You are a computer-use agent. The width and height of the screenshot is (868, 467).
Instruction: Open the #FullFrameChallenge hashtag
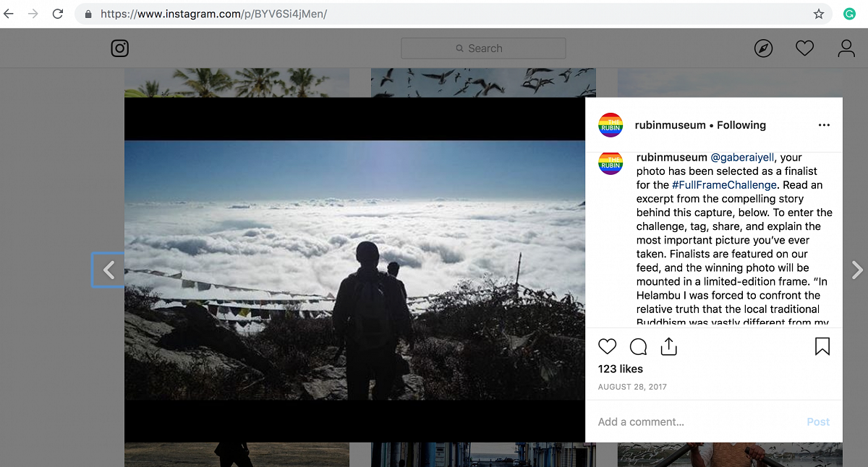click(724, 185)
